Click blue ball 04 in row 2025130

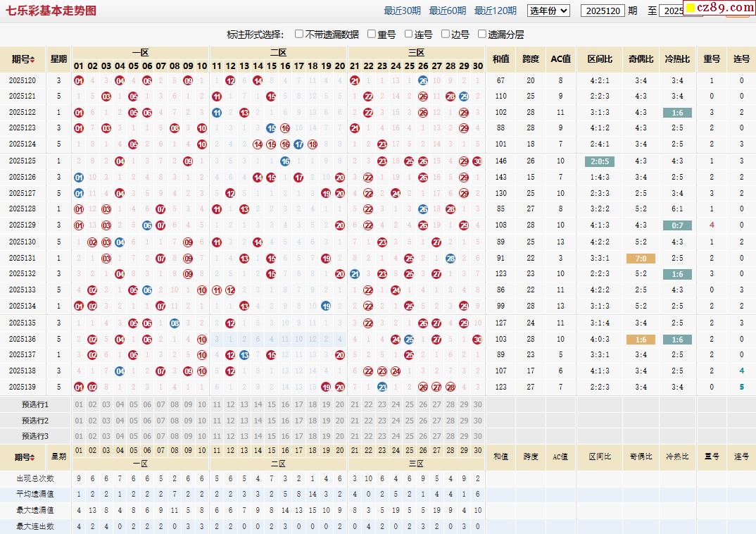120,242
